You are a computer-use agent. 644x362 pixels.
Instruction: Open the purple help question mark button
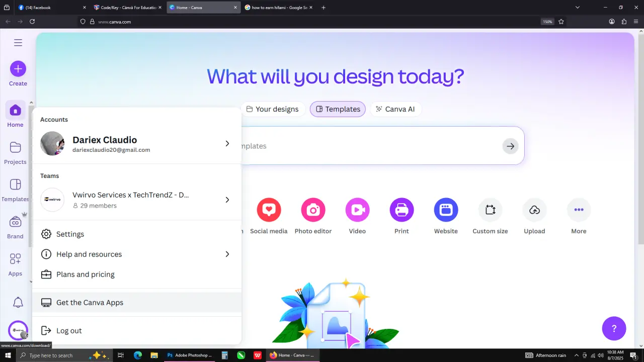coord(614,329)
